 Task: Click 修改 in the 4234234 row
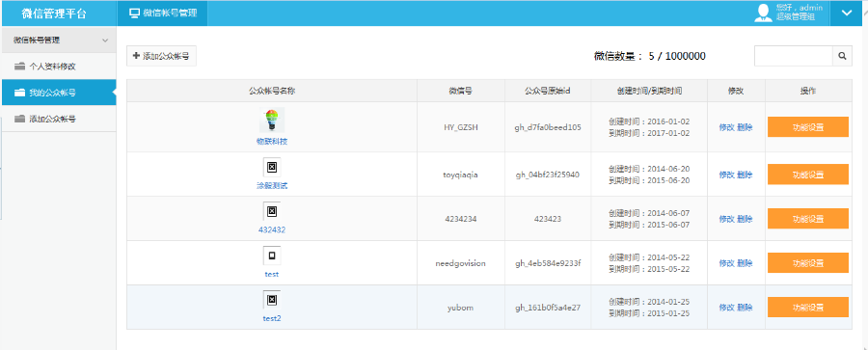pos(727,219)
